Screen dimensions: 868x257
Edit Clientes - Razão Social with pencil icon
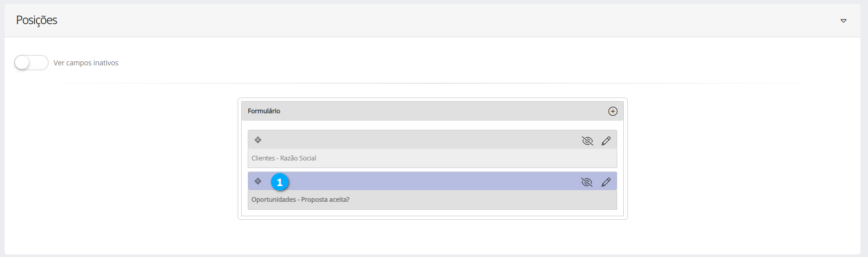(x=606, y=141)
